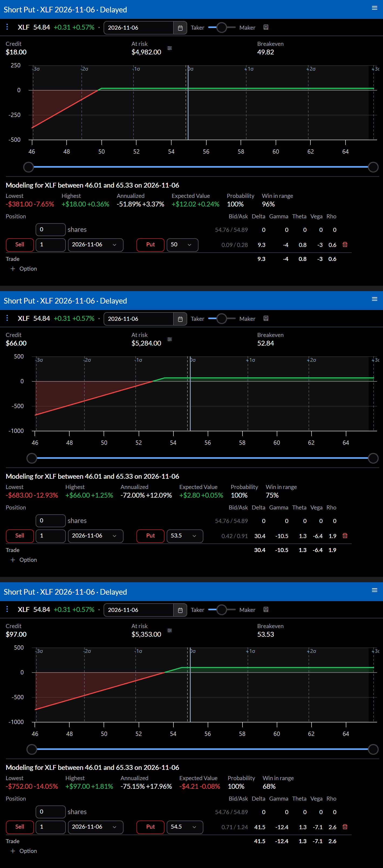
Task: Click notes icon beside Maker in first panel
Action: [266, 27]
